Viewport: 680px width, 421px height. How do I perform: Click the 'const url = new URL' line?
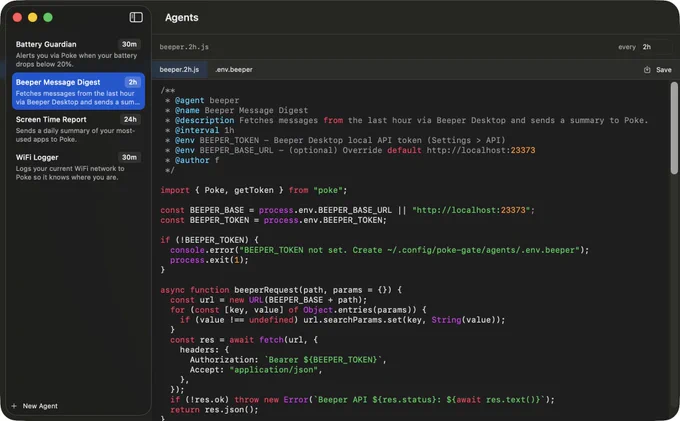[x=268, y=300]
